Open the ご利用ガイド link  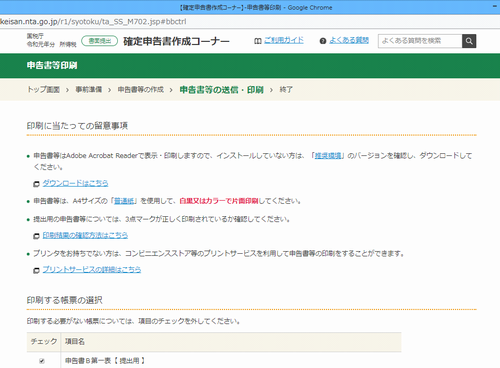284,40
